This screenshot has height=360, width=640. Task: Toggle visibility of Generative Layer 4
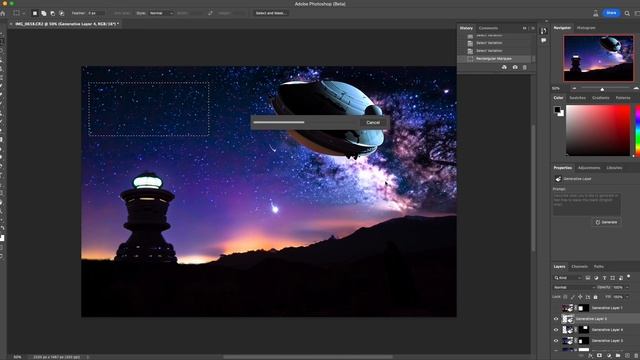coord(556,330)
